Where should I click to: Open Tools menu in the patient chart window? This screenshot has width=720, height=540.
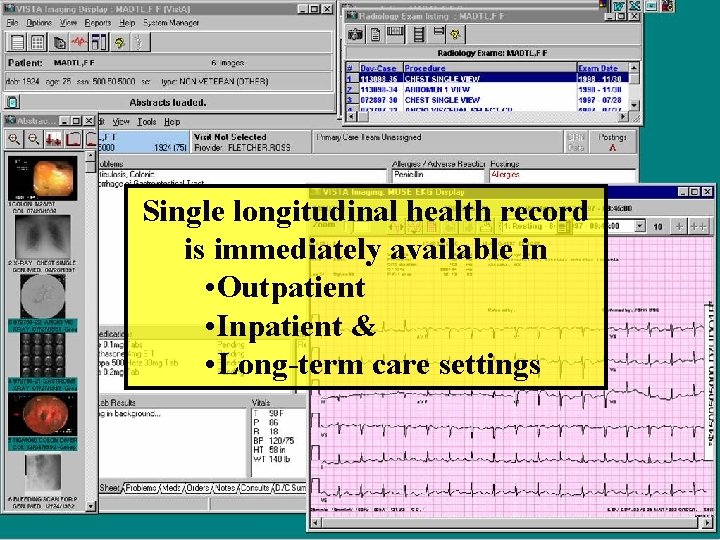pyautogui.click(x=146, y=122)
